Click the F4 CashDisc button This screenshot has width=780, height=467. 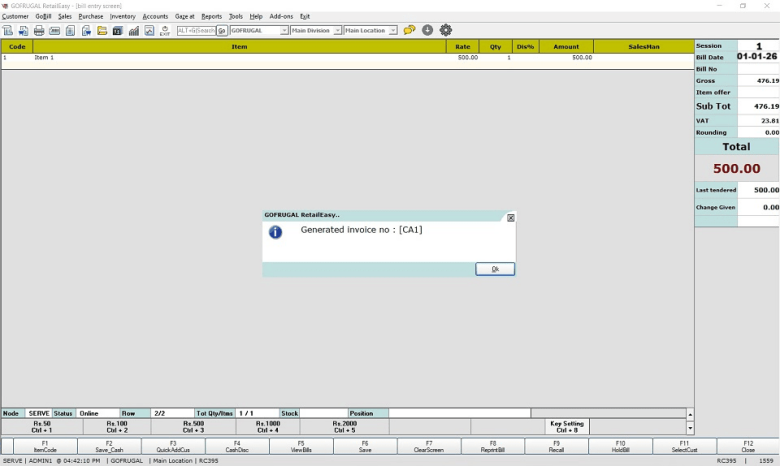tap(237, 446)
